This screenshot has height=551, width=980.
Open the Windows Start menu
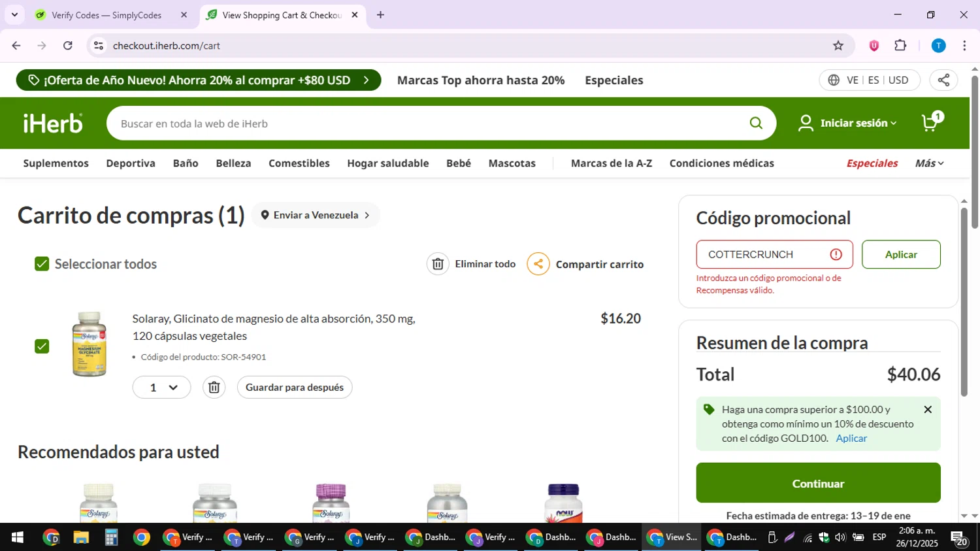[17, 537]
